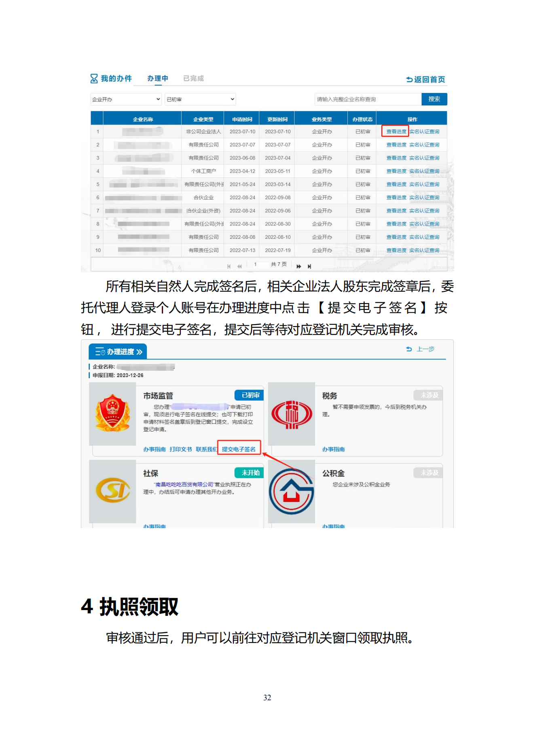Viewport: 535px width, 756px height.
Task: Open the 已初审 status dropdown
Action: click(x=200, y=99)
